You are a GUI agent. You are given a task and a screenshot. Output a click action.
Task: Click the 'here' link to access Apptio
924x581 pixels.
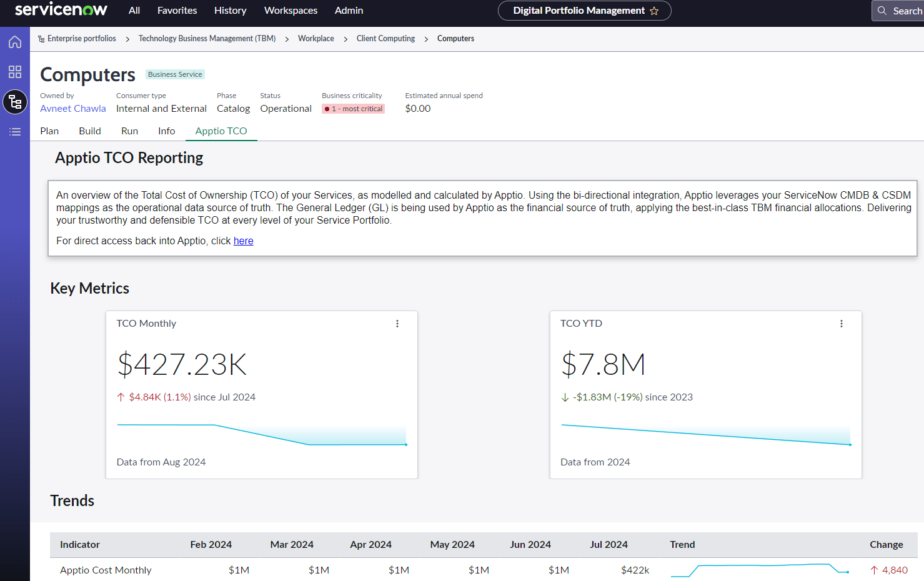pyautogui.click(x=243, y=241)
